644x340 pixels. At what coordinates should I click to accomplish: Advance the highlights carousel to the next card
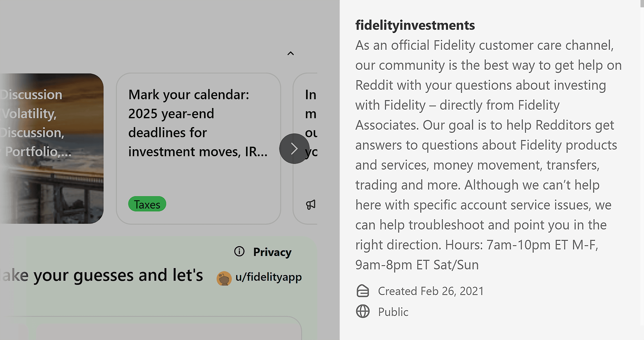coord(294,149)
